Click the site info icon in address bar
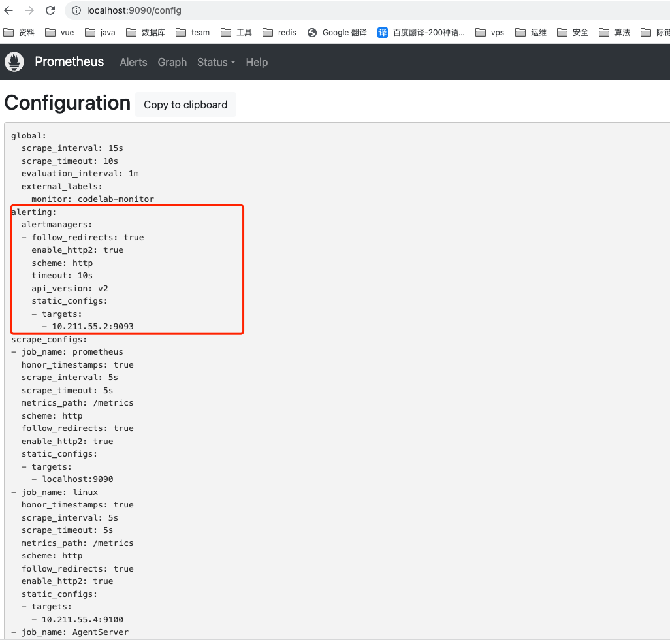 coord(76,10)
